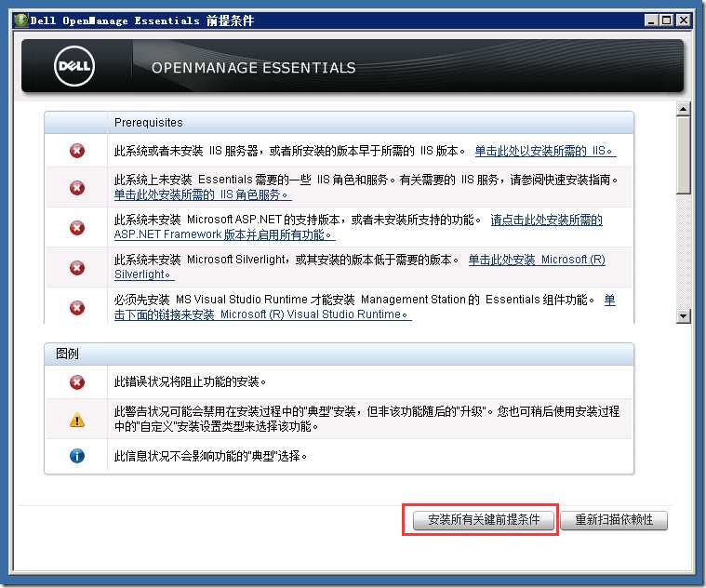Click the Dell logo in the banner
Image resolution: width=706 pixels, height=588 pixels.
[74, 66]
